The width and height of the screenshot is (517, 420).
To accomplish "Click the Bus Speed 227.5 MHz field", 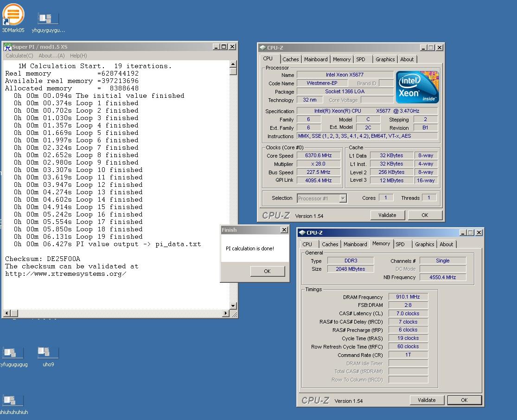I will coord(319,172).
